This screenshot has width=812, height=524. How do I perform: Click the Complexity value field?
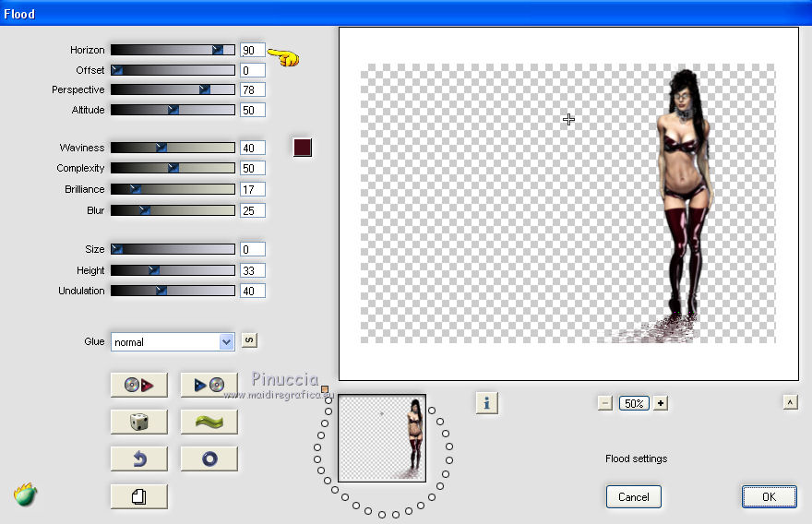[x=253, y=168]
